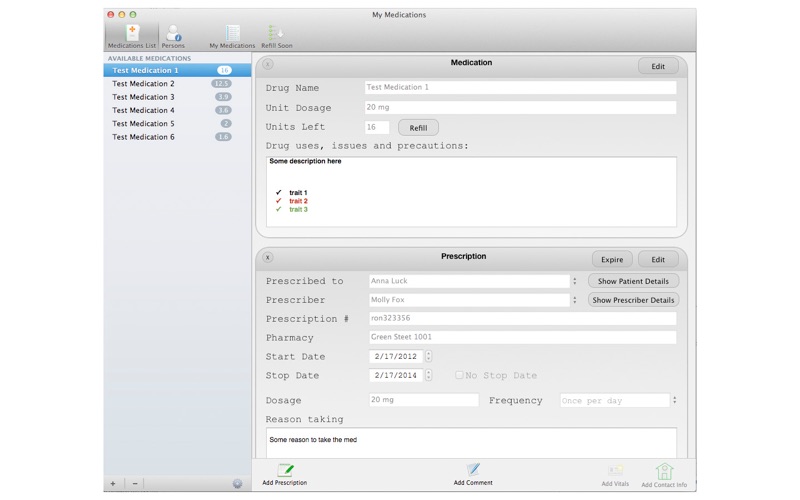Image resolution: width=800 pixels, height=500 pixels.
Task: Open the Prescribed to dropdown
Action: coord(574,281)
